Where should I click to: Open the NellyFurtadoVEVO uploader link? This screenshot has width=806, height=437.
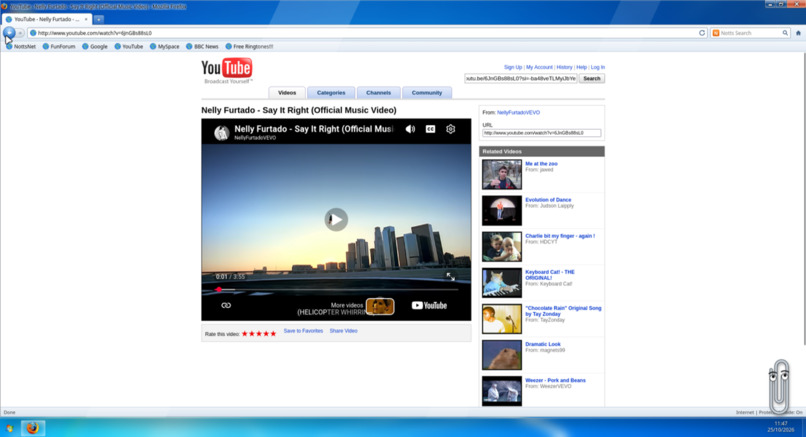(518, 113)
